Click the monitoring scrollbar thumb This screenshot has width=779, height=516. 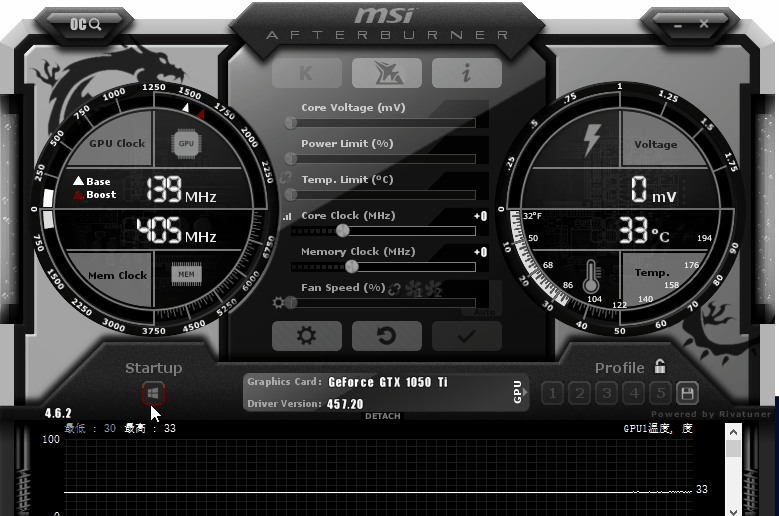click(x=733, y=448)
